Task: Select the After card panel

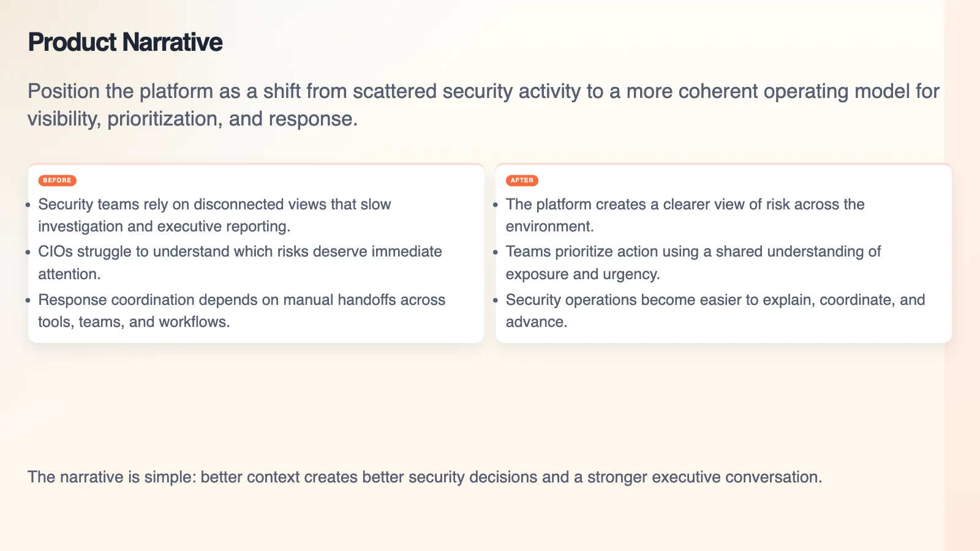Action: point(723,253)
